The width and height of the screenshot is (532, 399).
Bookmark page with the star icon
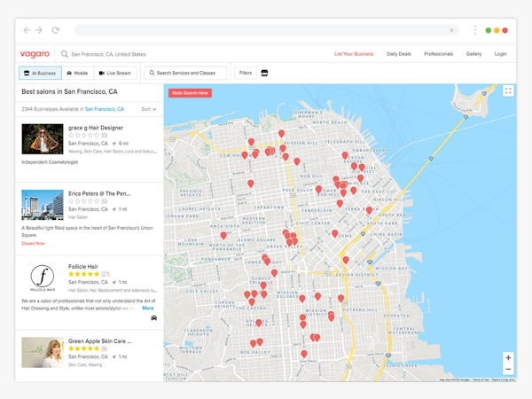tap(451, 30)
